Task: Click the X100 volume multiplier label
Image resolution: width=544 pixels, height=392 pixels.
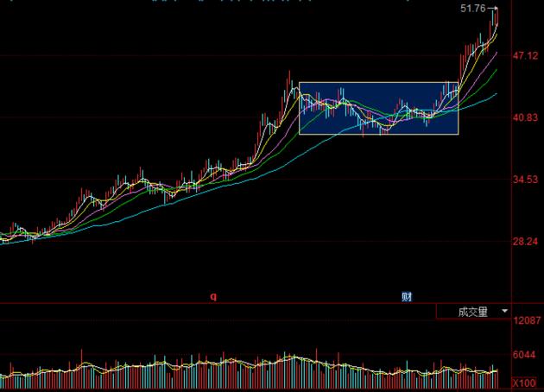Action: (x=524, y=382)
